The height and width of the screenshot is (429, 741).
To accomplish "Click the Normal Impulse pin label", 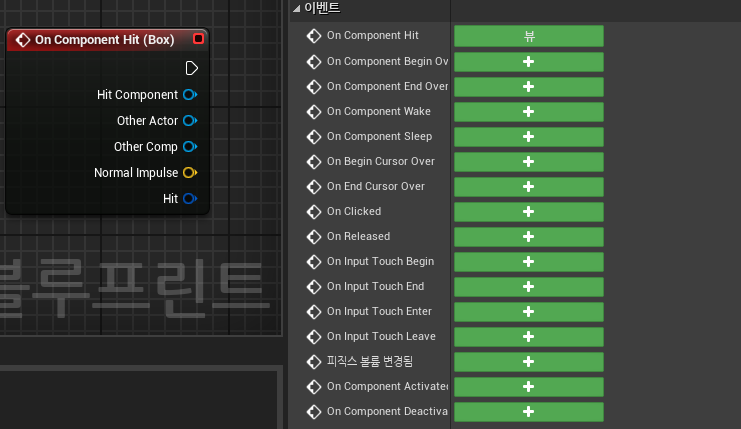I will (x=136, y=173).
